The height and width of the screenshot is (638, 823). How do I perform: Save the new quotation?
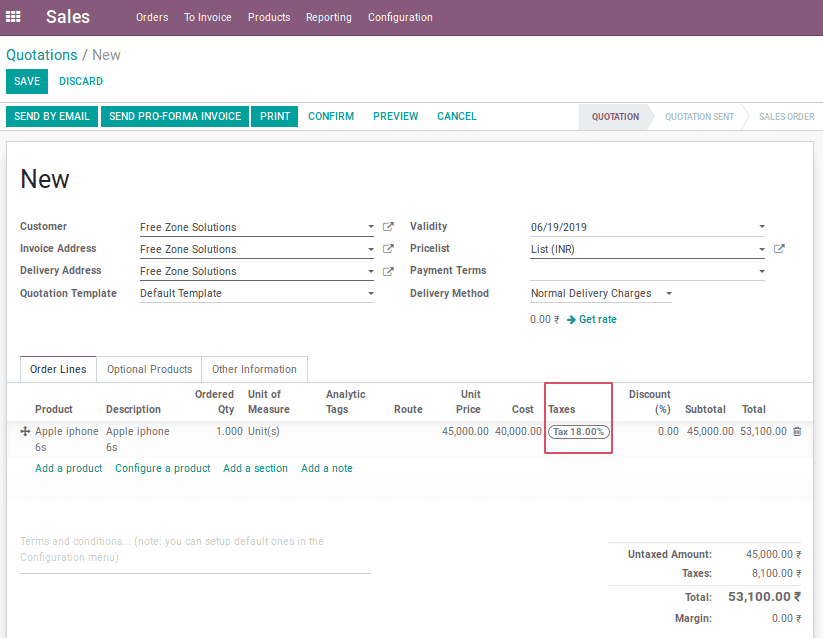pos(27,81)
